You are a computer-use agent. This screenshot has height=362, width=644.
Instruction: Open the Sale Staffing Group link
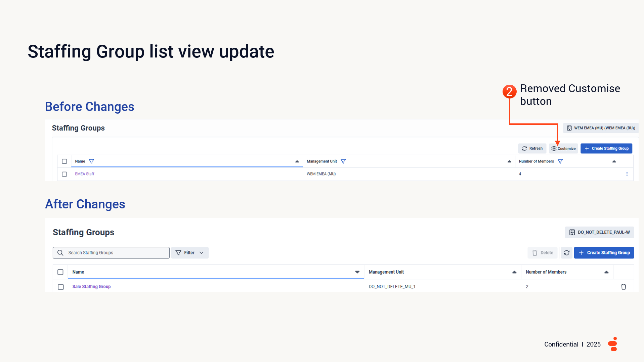pyautogui.click(x=91, y=287)
